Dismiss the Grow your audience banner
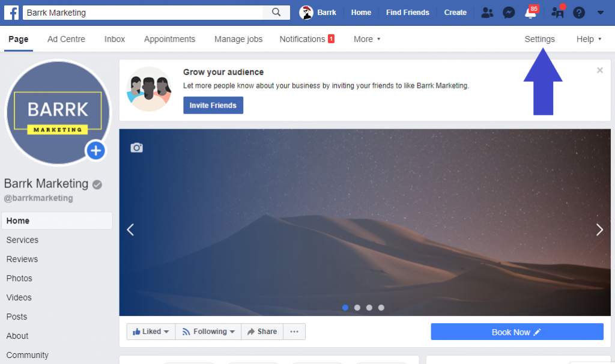The width and height of the screenshot is (615, 364). point(599,70)
